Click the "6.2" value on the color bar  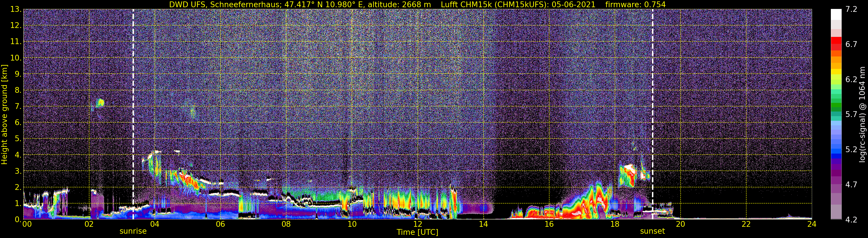tap(851, 80)
